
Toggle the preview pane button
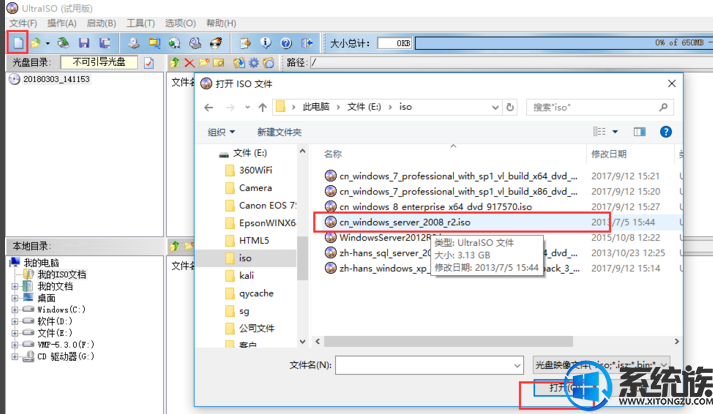pyautogui.click(x=639, y=132)
